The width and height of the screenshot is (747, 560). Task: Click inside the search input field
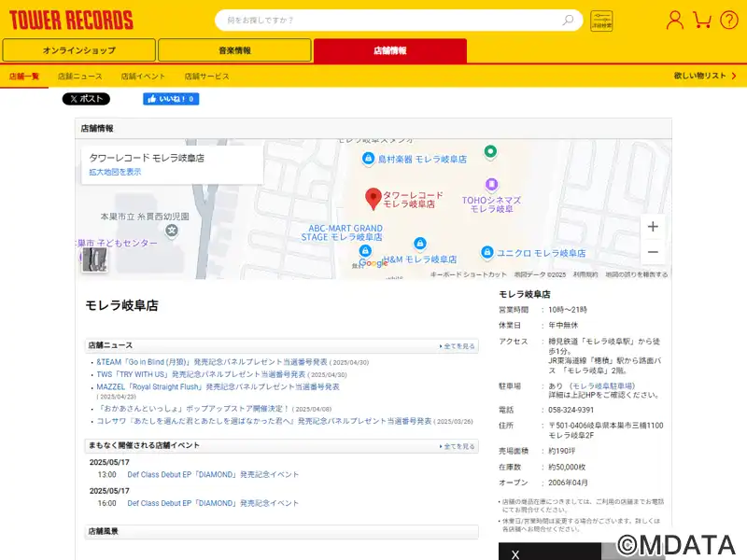coord(390,20)
